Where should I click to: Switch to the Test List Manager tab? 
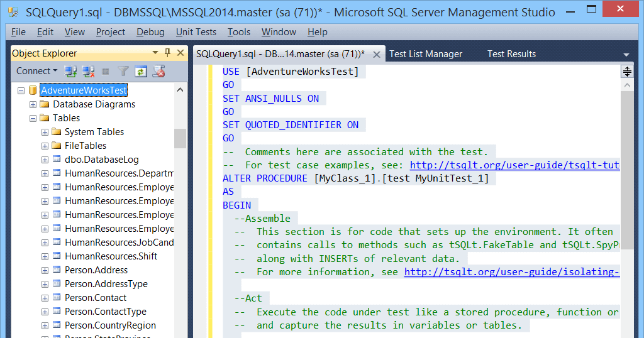[x=426, y=54]
